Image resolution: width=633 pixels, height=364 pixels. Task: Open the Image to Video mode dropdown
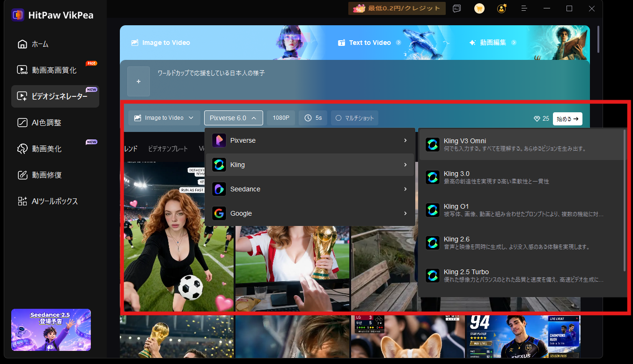(164, 118)
